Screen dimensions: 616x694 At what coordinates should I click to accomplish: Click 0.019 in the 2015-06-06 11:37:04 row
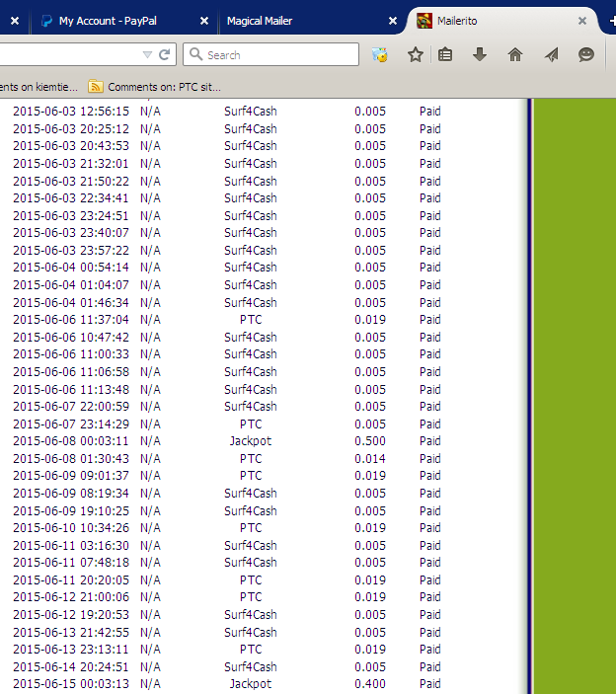tap(370, 320)
